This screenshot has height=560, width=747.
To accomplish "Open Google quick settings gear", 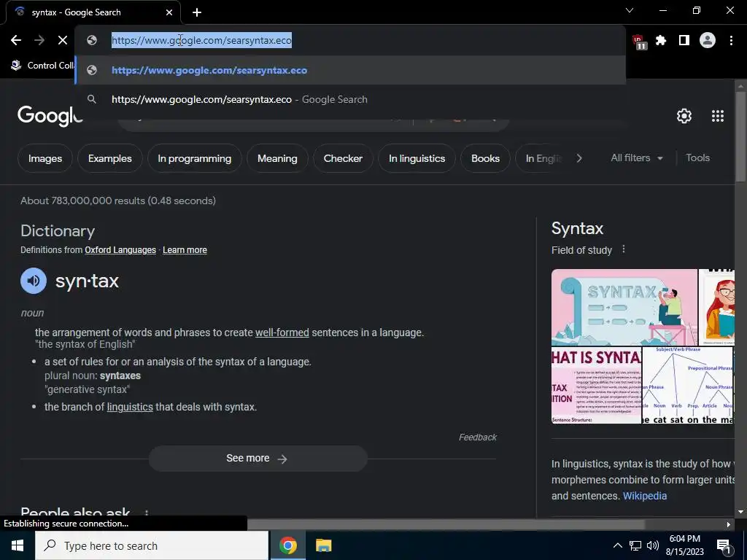I will (684, 116).
